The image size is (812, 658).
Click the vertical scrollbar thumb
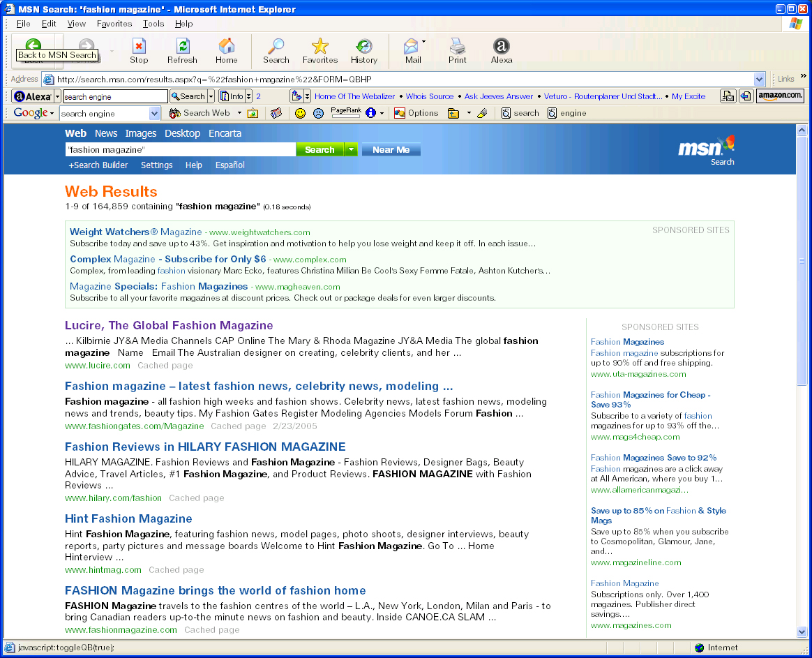802,260
